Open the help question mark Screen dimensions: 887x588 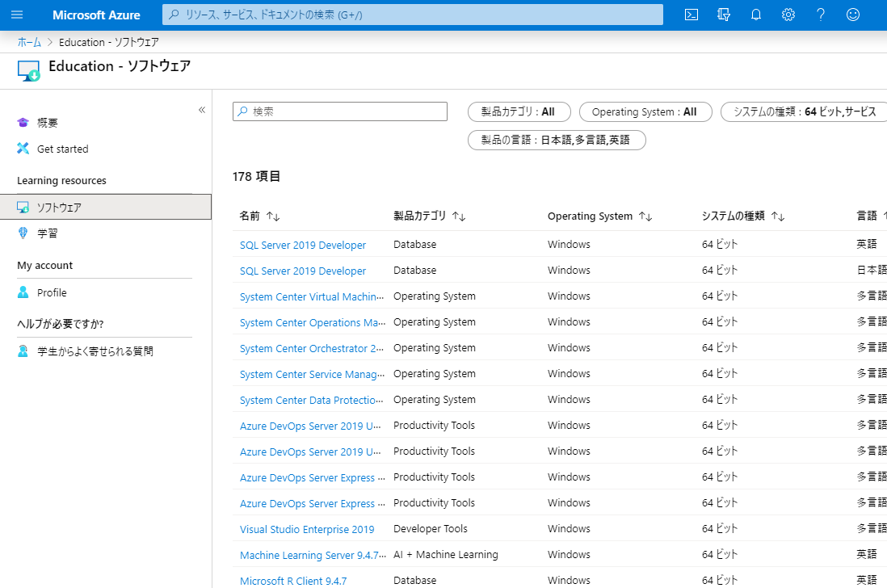click(x=820, y=15)
